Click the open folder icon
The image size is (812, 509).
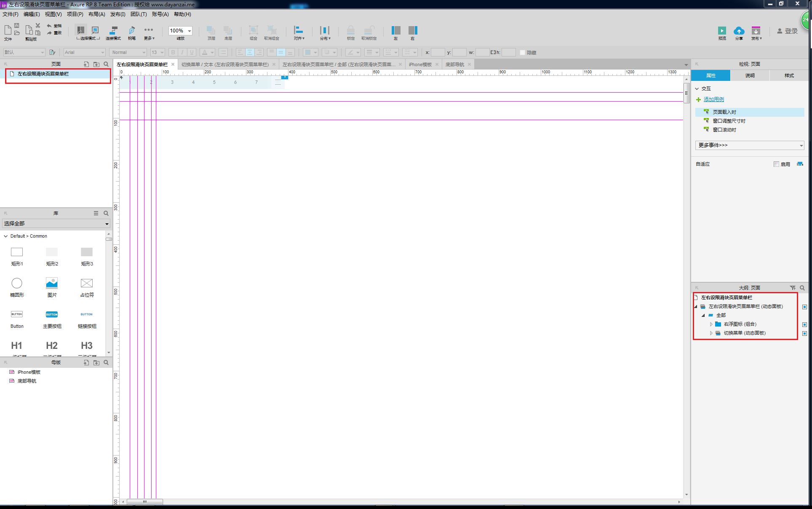coord(17,33)
